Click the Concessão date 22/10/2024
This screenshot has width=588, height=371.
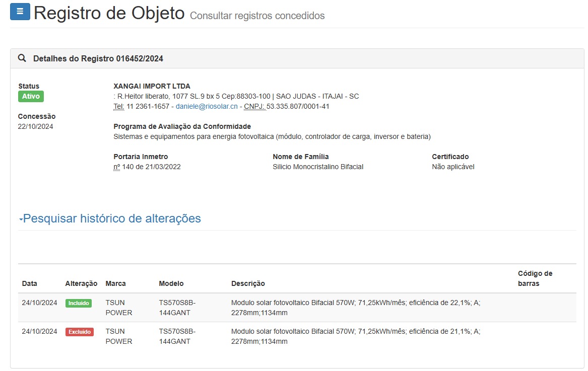pyautogui.click(x=36, y=127)
